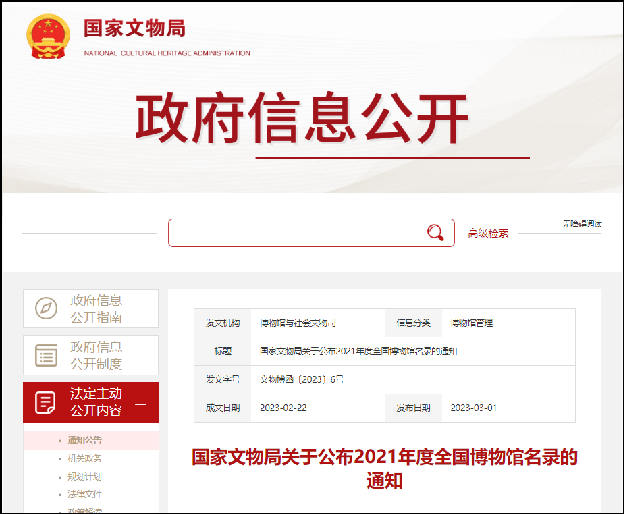The width and height of the screenshot is (624, 514).
Task: Open the 政府信息公开制度 menu item
Action: point(96,355)
